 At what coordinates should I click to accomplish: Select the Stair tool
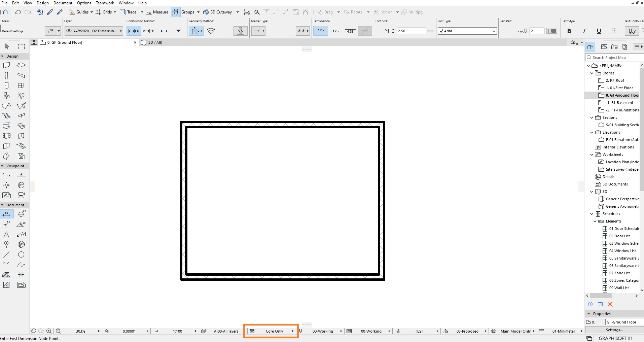[x=7, y=115]
